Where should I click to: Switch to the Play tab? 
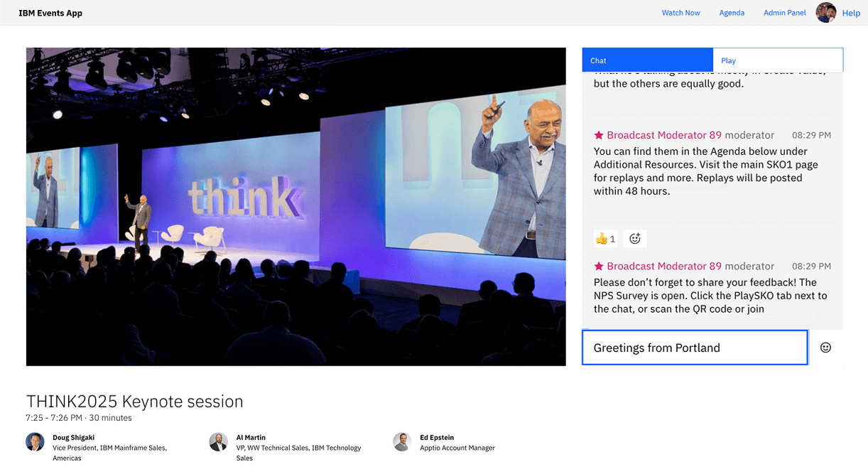pyautogui.click(x=778, y=60)
